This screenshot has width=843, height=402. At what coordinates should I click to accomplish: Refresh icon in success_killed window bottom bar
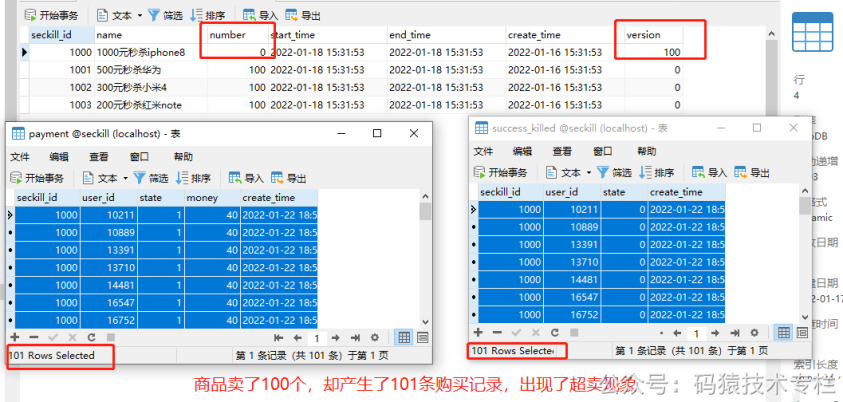click(555, 333)
